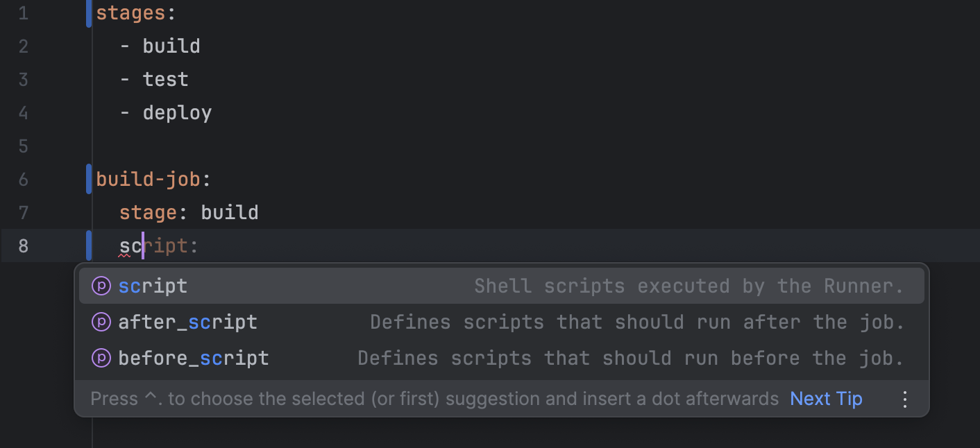Image resolution: width=980 pixels, height=448 pixels.
Task: Open Next Tip in the hint bar
Action: pos(825,399)
